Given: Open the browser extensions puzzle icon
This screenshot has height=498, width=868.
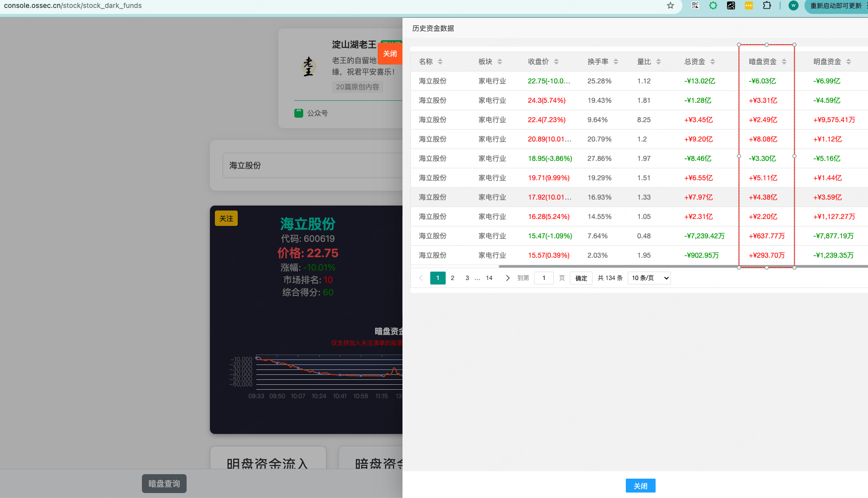Looking at the screenshot, I should pyautogui.click(x=767, y=5).
